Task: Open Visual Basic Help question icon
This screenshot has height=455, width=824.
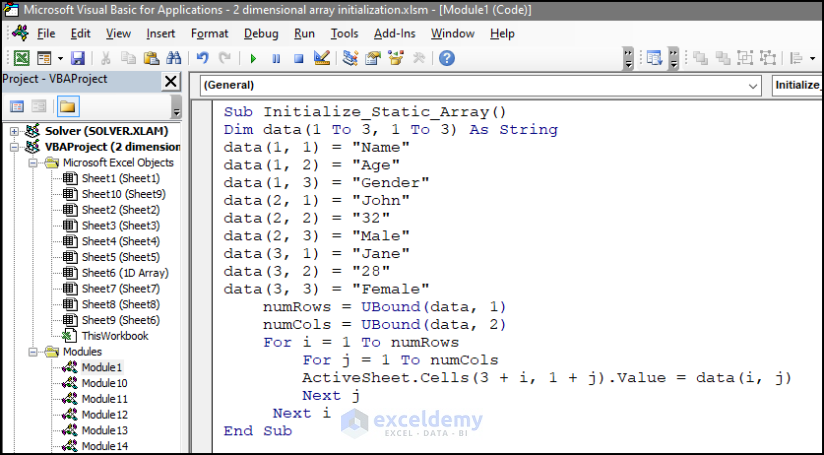Action: pyautogui.click(x=447, y=58)
